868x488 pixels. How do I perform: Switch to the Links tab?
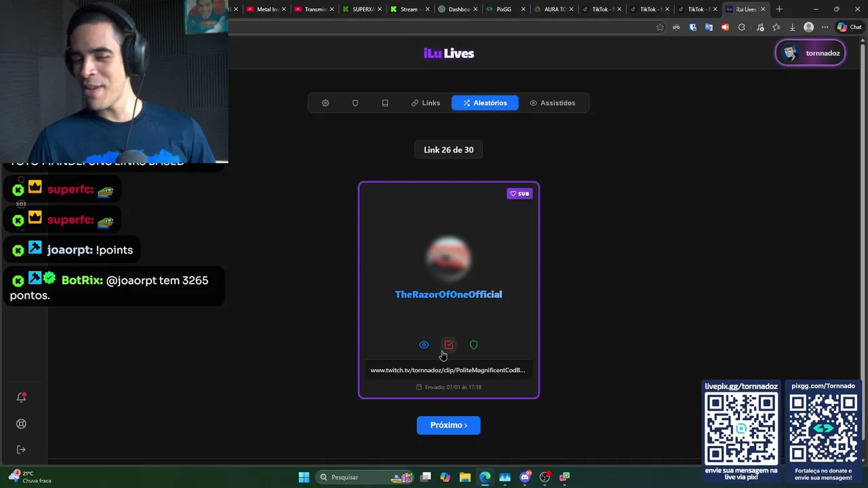coord(426,103)
